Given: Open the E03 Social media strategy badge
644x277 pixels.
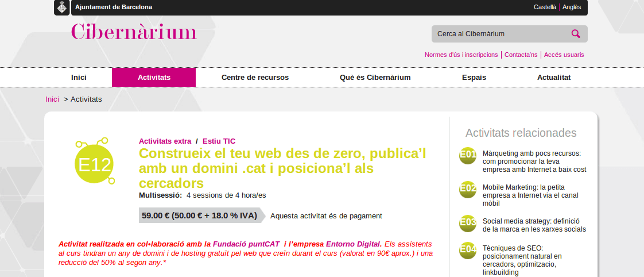Looking at the screenshot, I should pos(468,223).
